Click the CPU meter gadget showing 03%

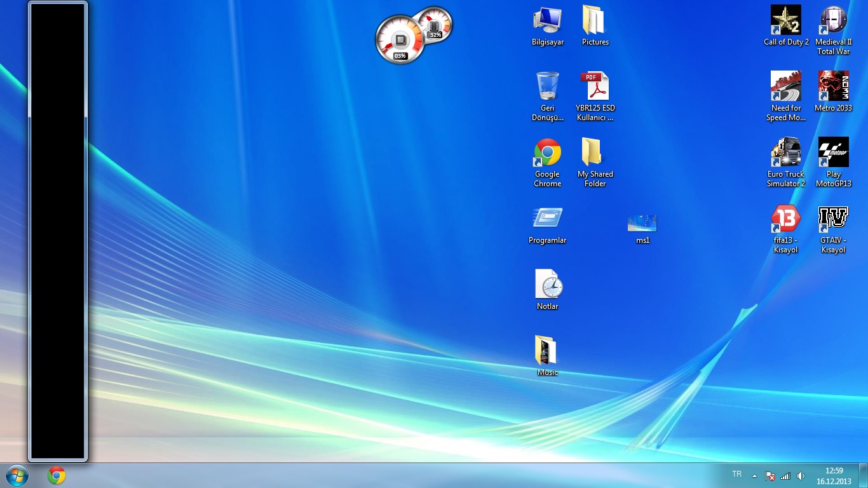[x=399, y=40]
